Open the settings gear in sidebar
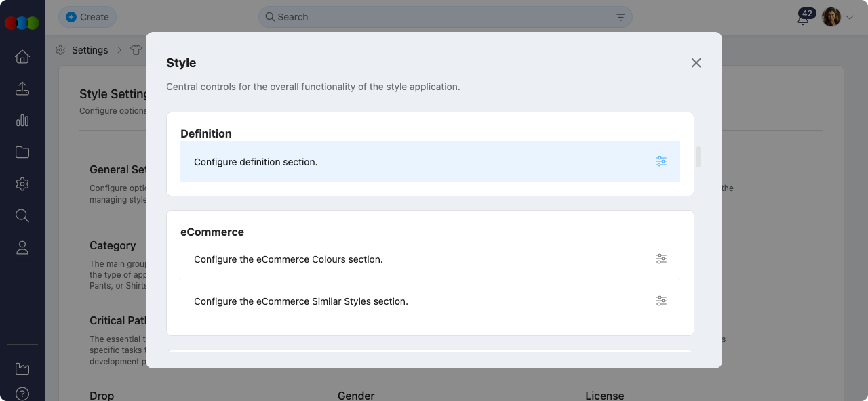Screen dimensions: 868x401 pyautogui.click(x=22, y=184)
